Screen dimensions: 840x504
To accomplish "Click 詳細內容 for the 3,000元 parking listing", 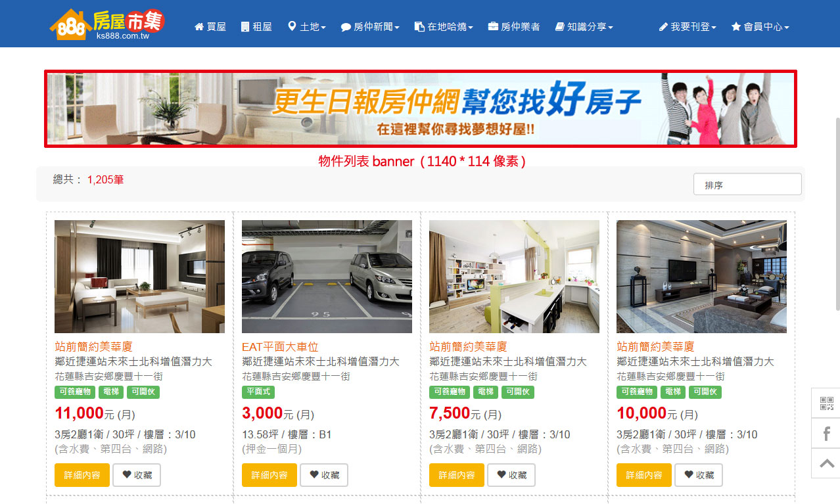I will (x=269, y=475).
